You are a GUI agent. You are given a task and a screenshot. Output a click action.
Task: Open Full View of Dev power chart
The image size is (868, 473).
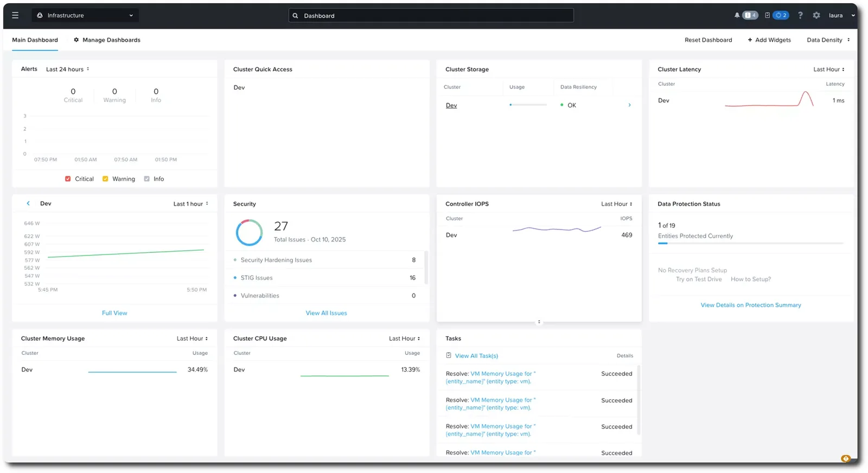pyautogui.click(x=114, y=313)
